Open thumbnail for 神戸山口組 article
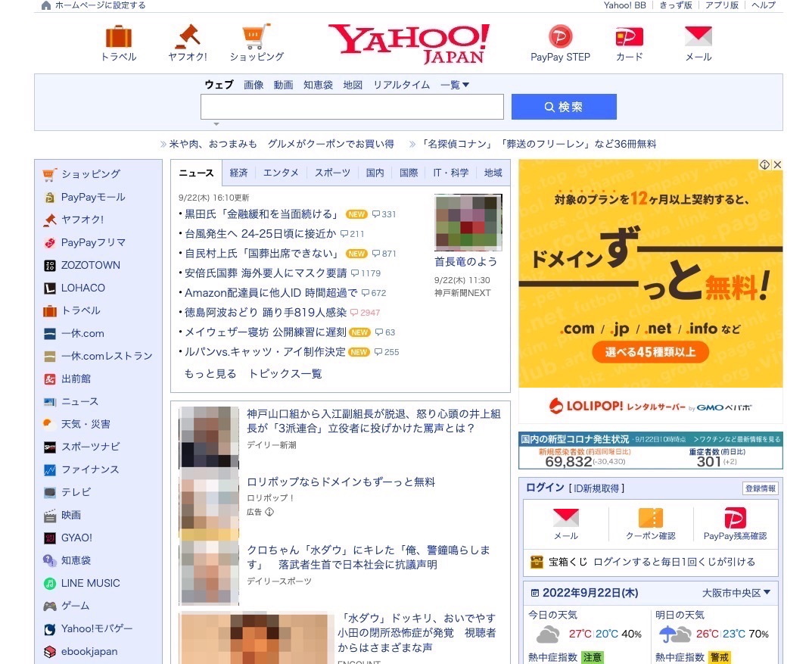This screenshot has height=664, width=812. pyautogui.click(x=209, y=438)
